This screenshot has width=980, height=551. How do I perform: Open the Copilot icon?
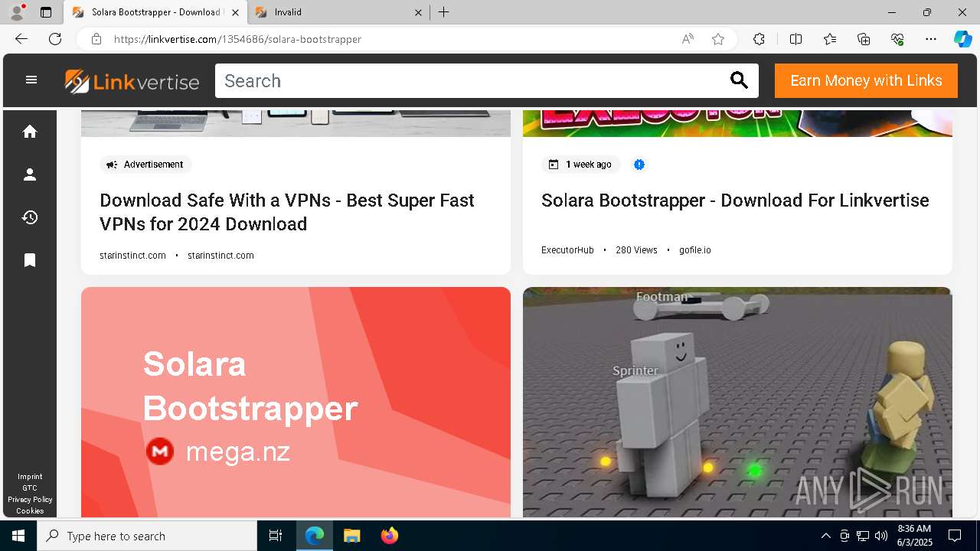click(962, 39)
